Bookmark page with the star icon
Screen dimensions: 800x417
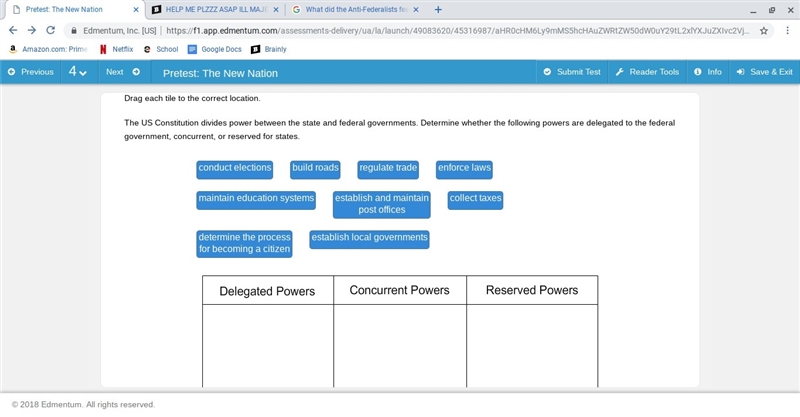(764, 31)
